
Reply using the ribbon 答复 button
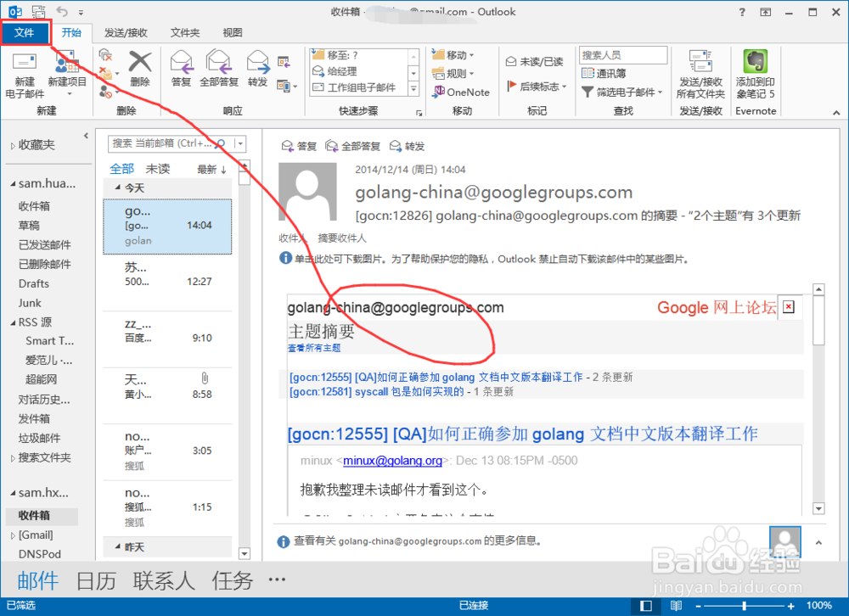[182, 70]
